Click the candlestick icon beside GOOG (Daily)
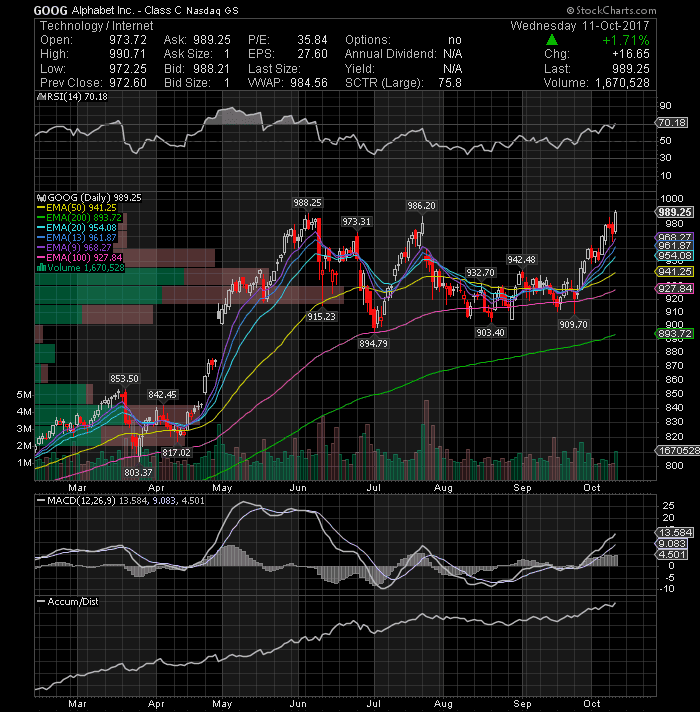This screenshot has height=712, width=700. point(41,198)
